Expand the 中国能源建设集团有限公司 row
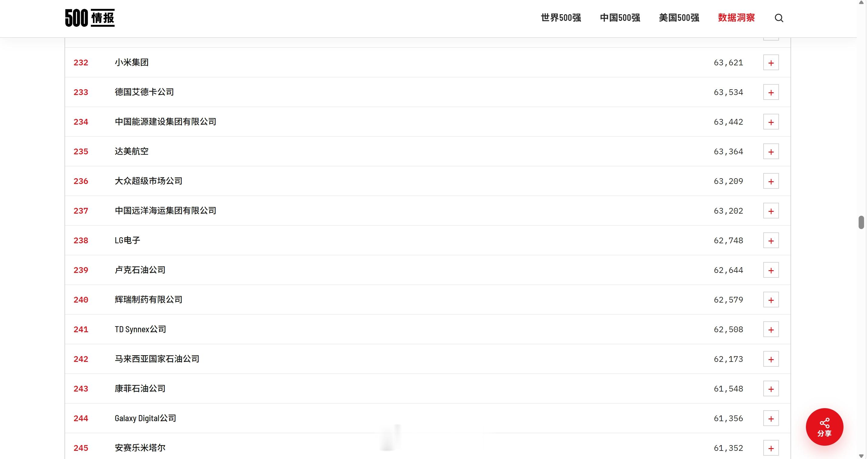 pos(771,122)
